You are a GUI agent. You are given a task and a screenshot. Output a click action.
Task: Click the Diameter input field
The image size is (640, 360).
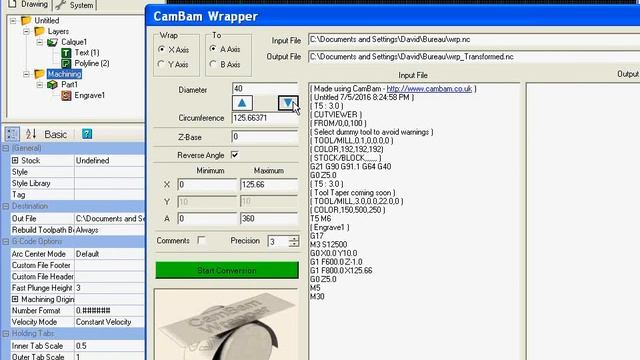pyautogui.click(x=265, y=88)
